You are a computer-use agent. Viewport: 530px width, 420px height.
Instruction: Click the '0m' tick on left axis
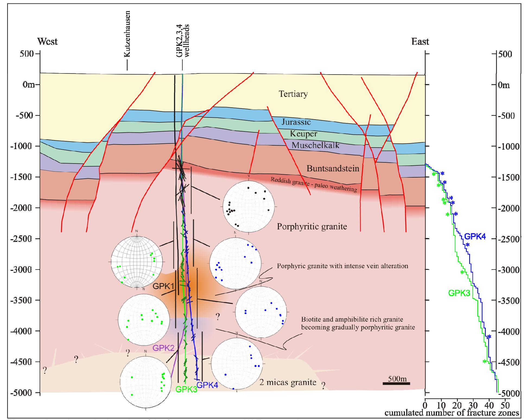point(29,85)
